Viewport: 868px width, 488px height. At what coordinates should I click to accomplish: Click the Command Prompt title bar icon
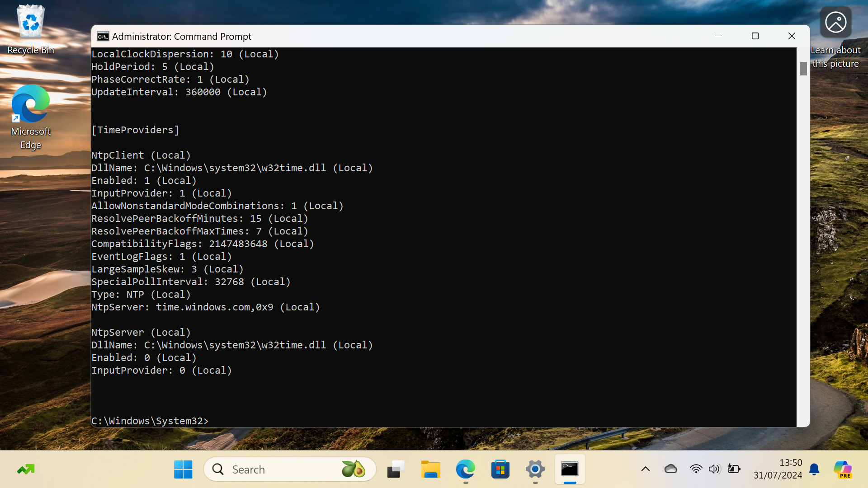tap(103, 36)
